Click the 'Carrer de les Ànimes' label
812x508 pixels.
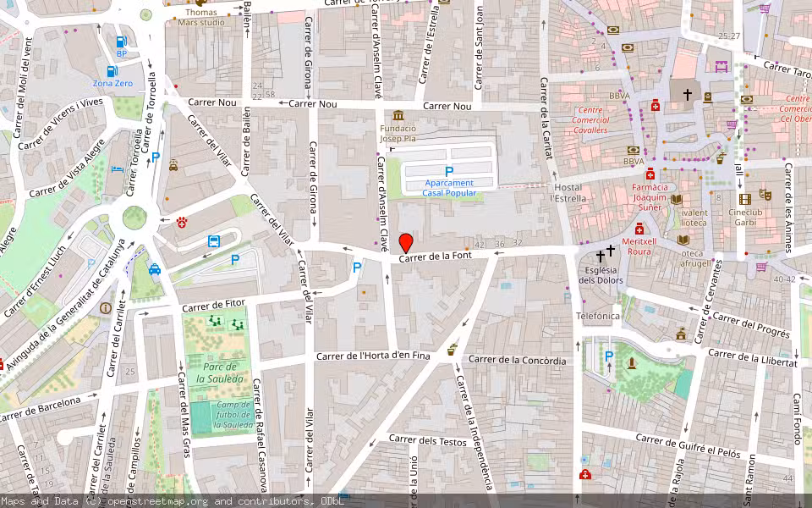pyautogui.click(x=788, y=208)
